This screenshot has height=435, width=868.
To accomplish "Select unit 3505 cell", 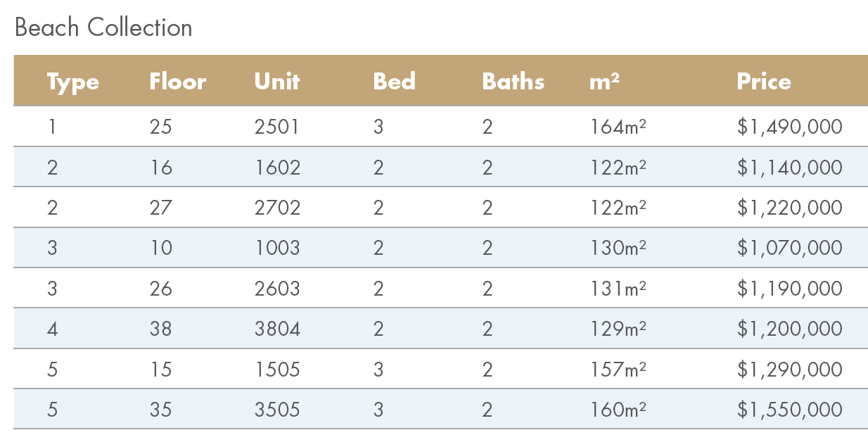I will coord(277,410).
